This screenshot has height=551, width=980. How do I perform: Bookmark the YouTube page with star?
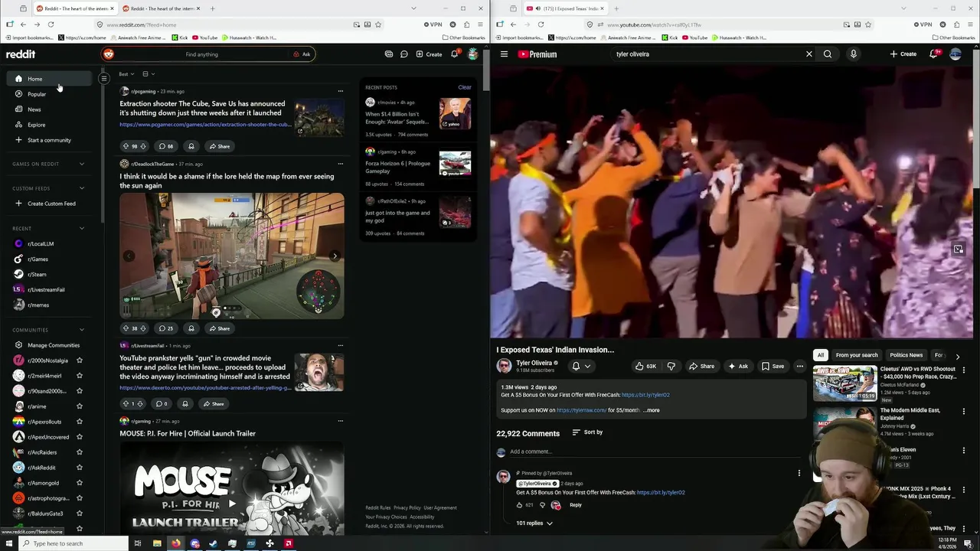867,24
